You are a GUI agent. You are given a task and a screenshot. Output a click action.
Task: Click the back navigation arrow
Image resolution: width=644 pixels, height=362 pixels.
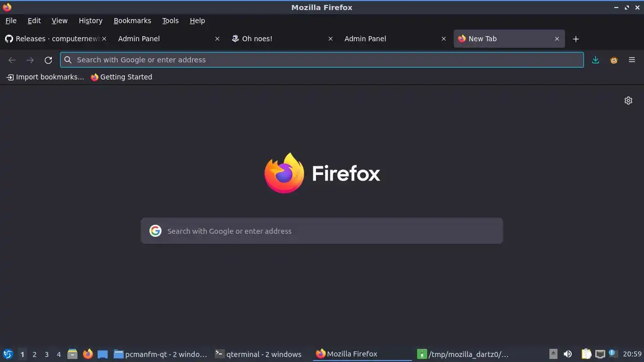pyautogui.click(x=12, y=60)
